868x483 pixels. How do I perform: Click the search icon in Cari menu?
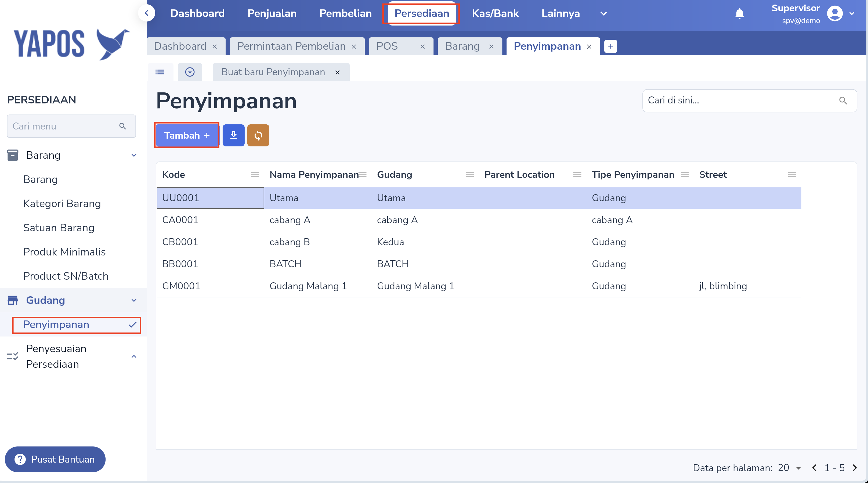122,126
